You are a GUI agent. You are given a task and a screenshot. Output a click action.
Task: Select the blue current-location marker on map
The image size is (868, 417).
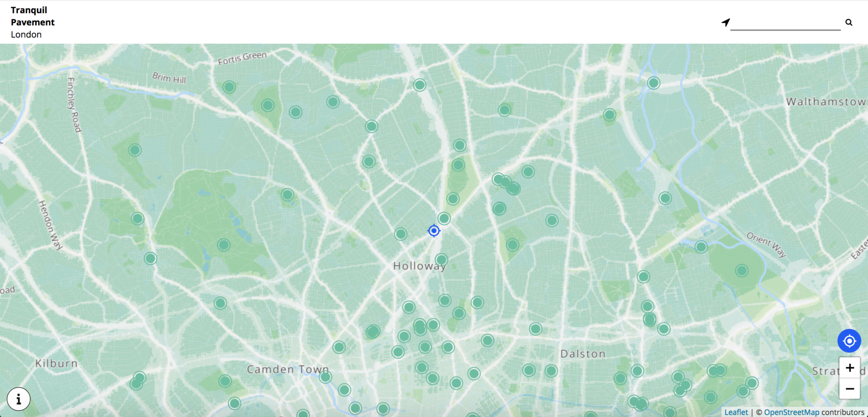pos(434,231)
